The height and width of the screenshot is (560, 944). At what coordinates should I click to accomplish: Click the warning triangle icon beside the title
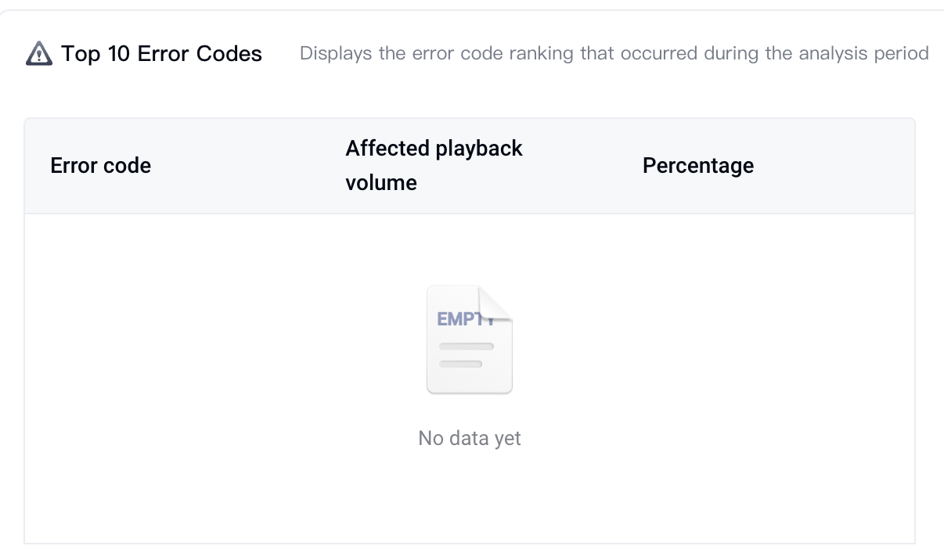click(x=38, y=54)
